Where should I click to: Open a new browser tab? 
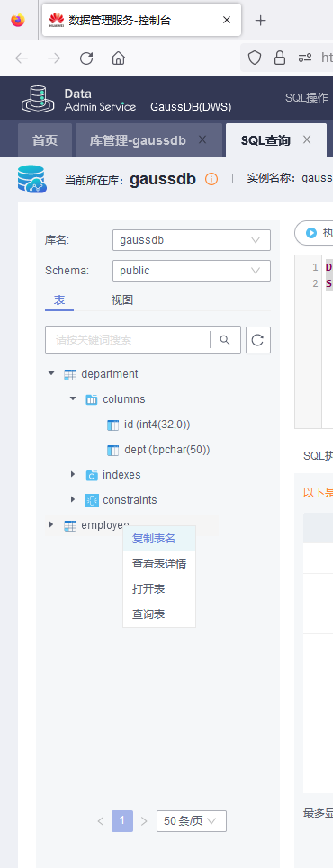[260, 21]
